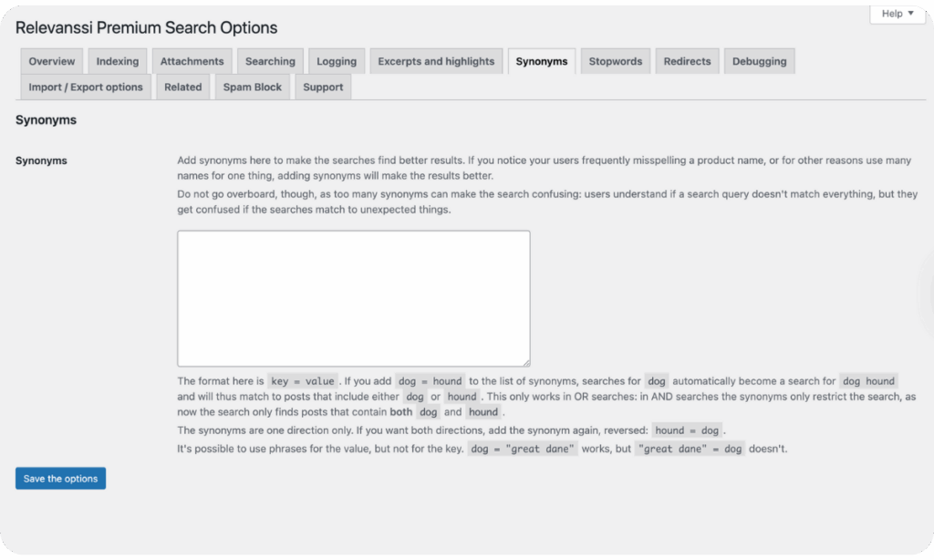
Task: Go to the Debugging tab
Action: [x=759, y=61]
